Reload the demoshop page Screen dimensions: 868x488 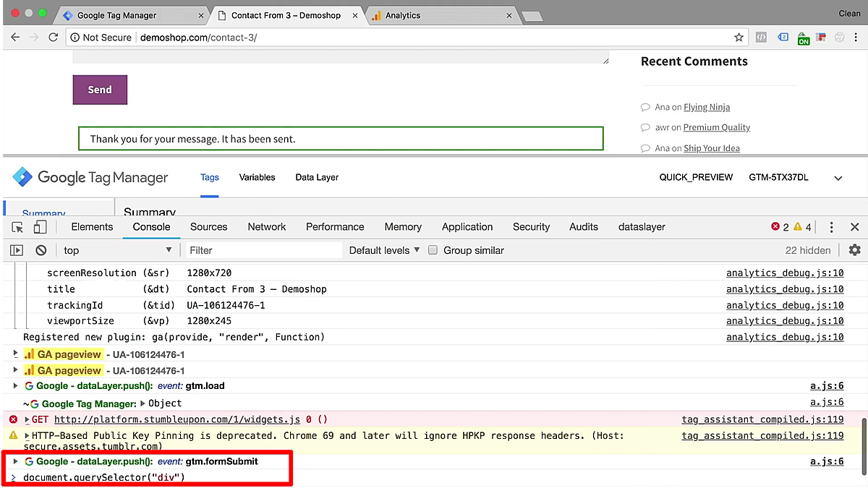click(53, 37)
